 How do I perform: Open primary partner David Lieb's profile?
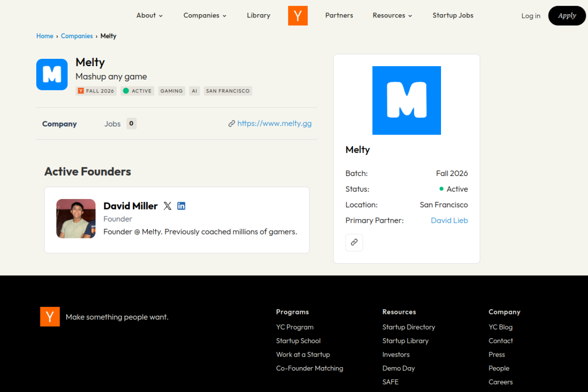coord(449,221)
